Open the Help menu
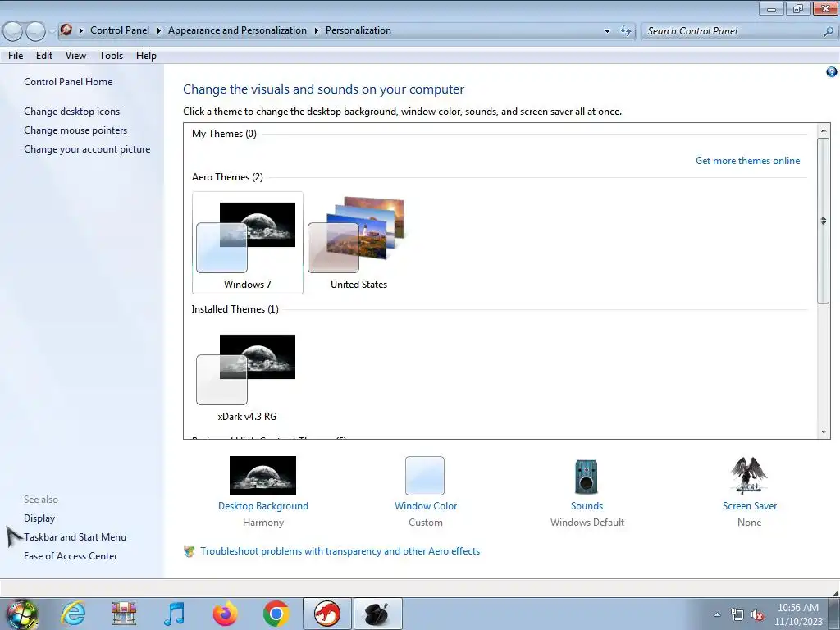 coord(146,56)
